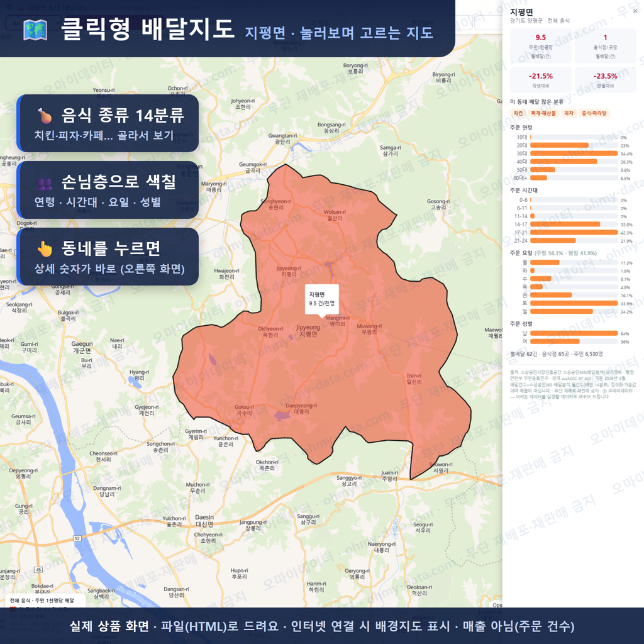Click the Gaegun 개군면 map label

pyautogui.click(x=82, y=347)
